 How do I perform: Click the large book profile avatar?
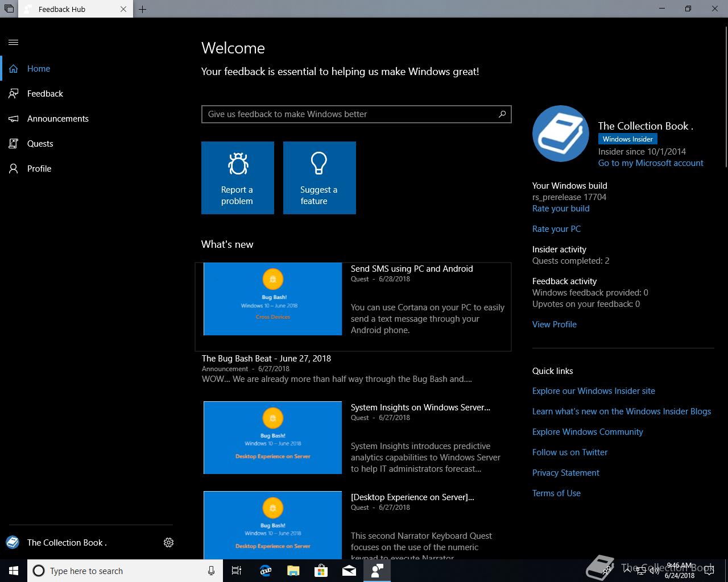coord(561,134)
